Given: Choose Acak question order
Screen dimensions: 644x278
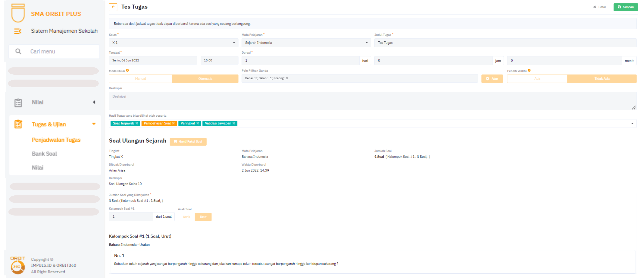Looking at the screenshot, I should click(x=186, y=217).
